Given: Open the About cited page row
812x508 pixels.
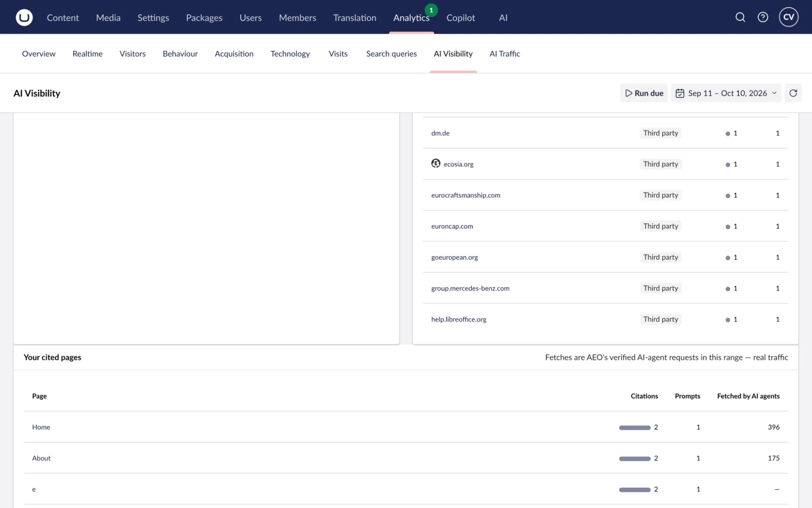Looking at the screenshot, I should tap(405, 458).
